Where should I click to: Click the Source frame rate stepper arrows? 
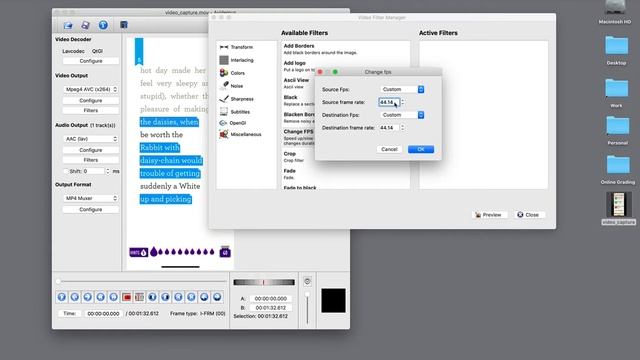point(402,102)
